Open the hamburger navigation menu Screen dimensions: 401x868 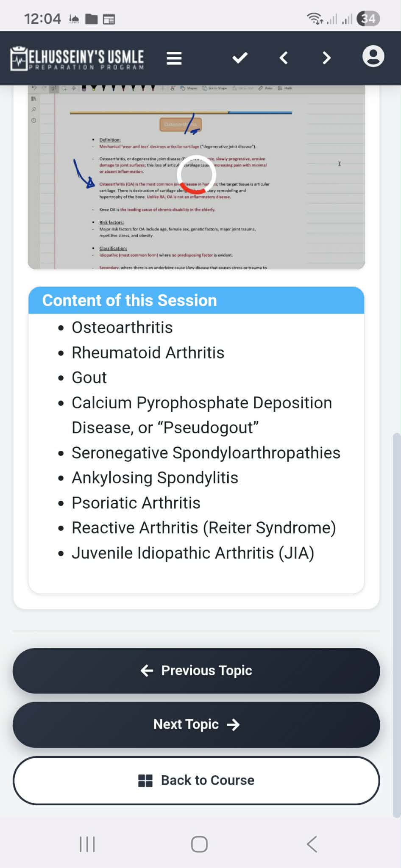(174, 58)
